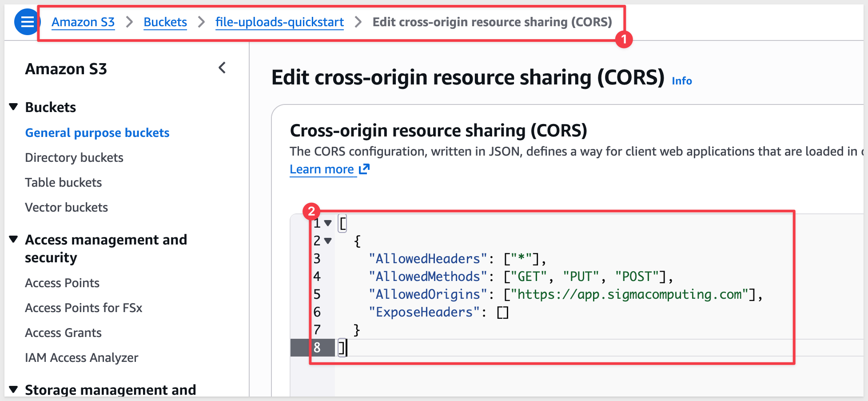Screen dimensions: 868x401
Task: Collapse the Buckets section in sidebar
Action: click(x=14, y=107)
